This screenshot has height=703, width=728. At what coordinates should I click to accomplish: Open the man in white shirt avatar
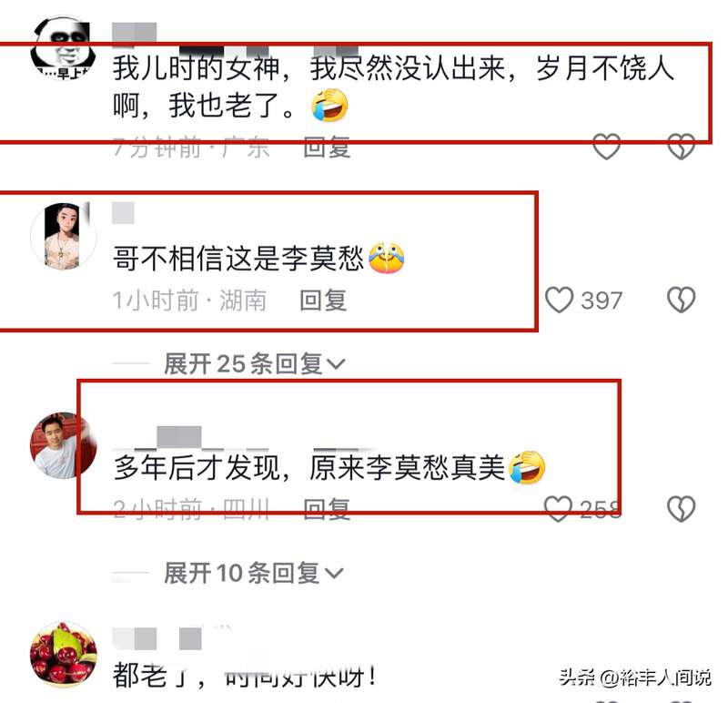pyautogui.click(x=63, y=445)
